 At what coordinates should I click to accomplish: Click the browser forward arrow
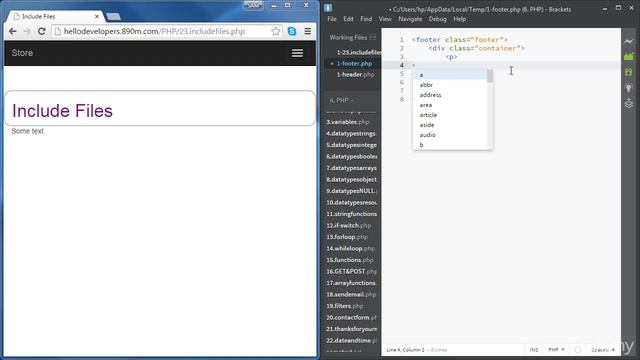point(27,31)
